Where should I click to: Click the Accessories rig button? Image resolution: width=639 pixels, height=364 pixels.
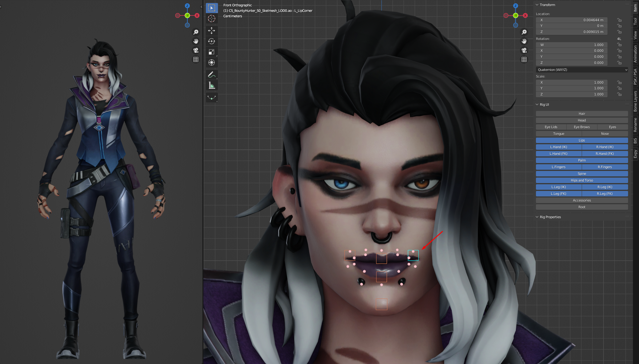(581, 200)
